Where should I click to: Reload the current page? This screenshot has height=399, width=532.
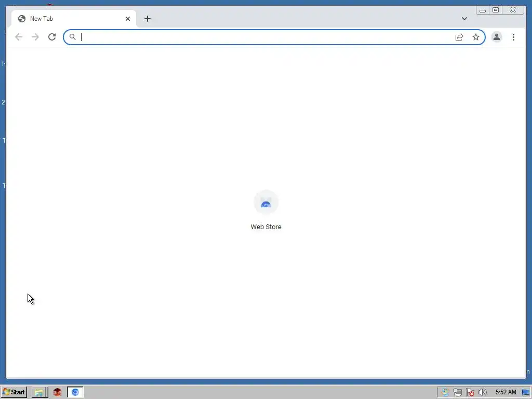click(52, 37)
